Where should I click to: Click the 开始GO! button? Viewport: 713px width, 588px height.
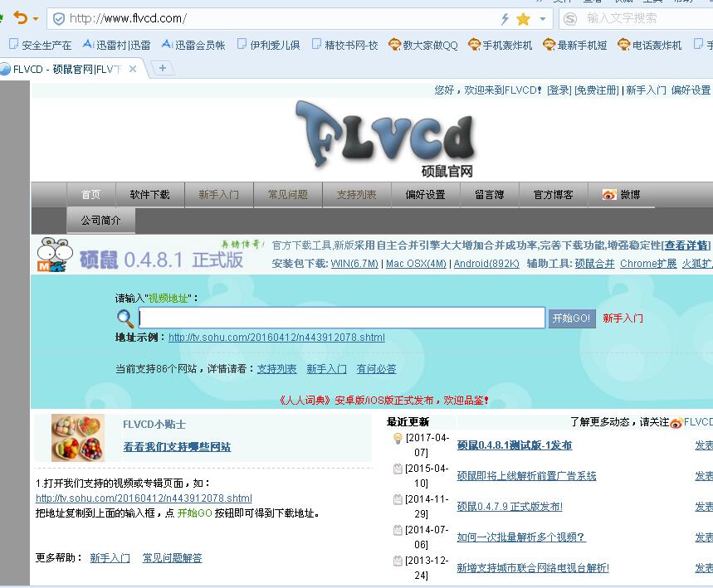572,318
